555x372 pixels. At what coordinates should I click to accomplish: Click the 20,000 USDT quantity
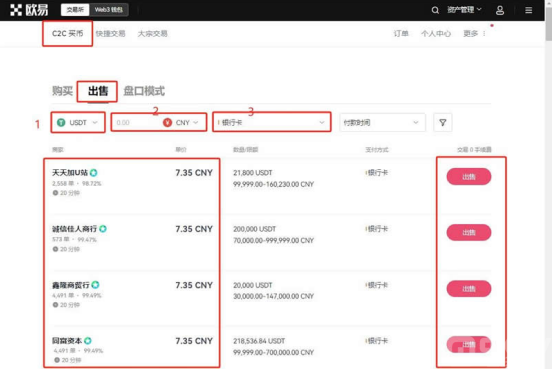point(253,285)
